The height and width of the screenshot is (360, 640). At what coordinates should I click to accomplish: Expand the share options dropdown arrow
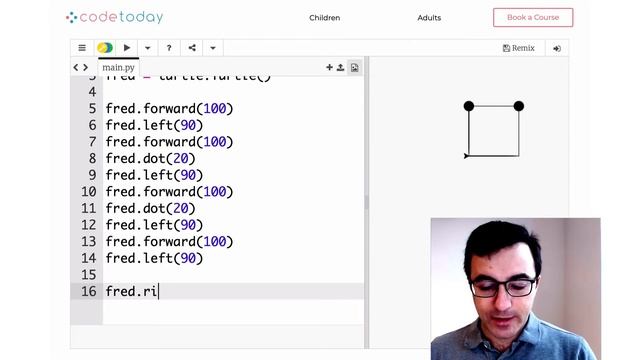(x=213, y=48)
